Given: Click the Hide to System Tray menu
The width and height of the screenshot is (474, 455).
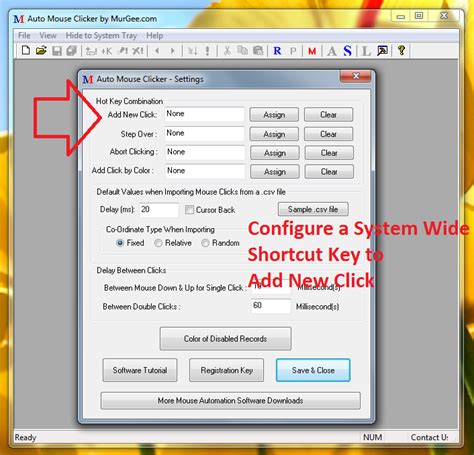Looking at the screenshot, I should pos(101,36).
